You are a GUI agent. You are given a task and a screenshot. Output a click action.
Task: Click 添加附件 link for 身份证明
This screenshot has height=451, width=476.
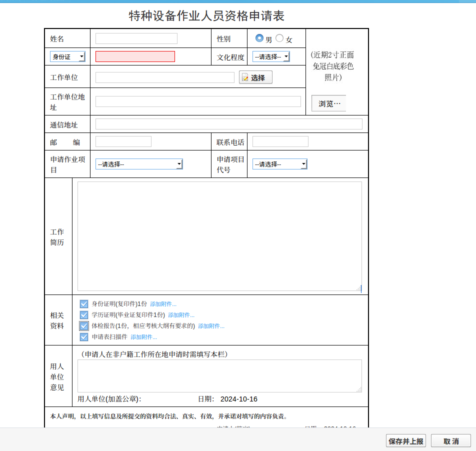coord(163,304)
